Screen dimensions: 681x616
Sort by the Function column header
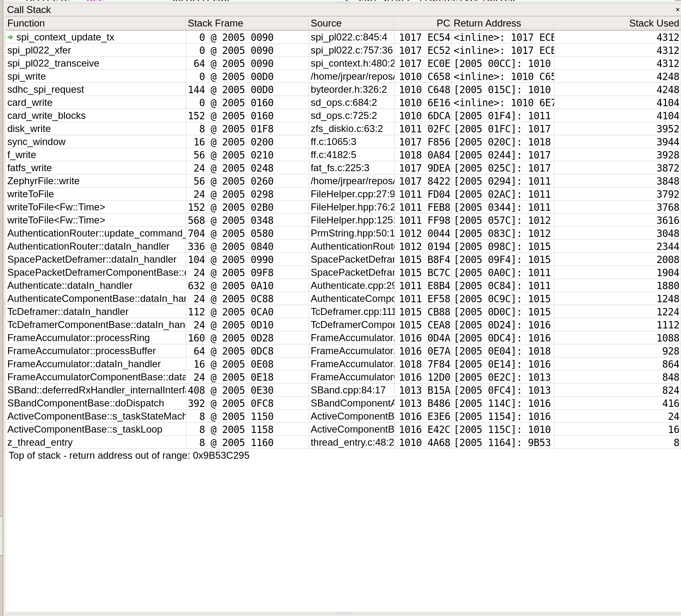click(26, 24)
